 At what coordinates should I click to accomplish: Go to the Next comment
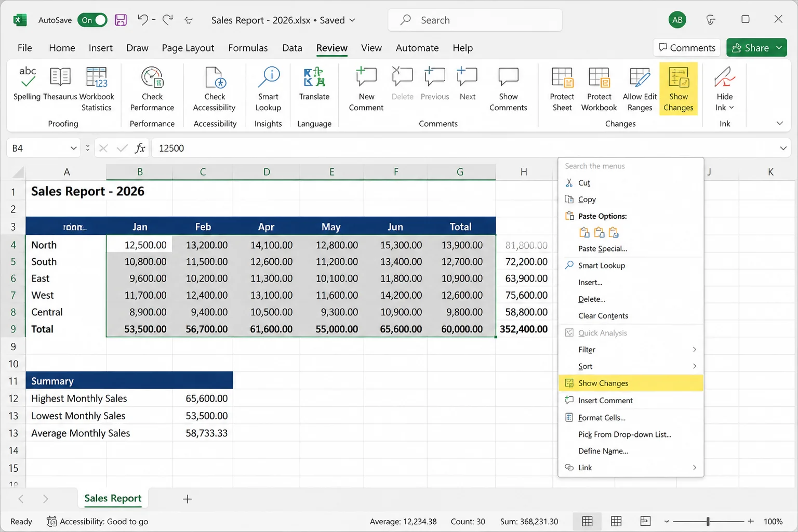(x=467, y=84)
